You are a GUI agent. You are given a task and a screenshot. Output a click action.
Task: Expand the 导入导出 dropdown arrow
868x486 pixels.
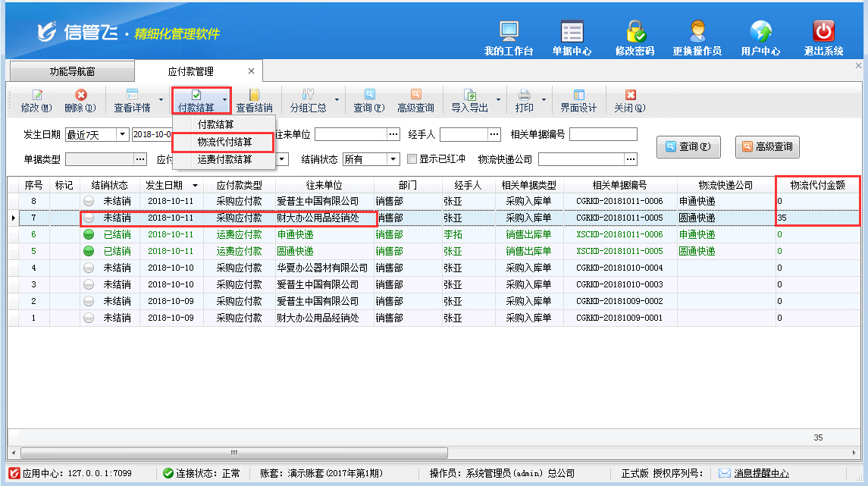498,100
